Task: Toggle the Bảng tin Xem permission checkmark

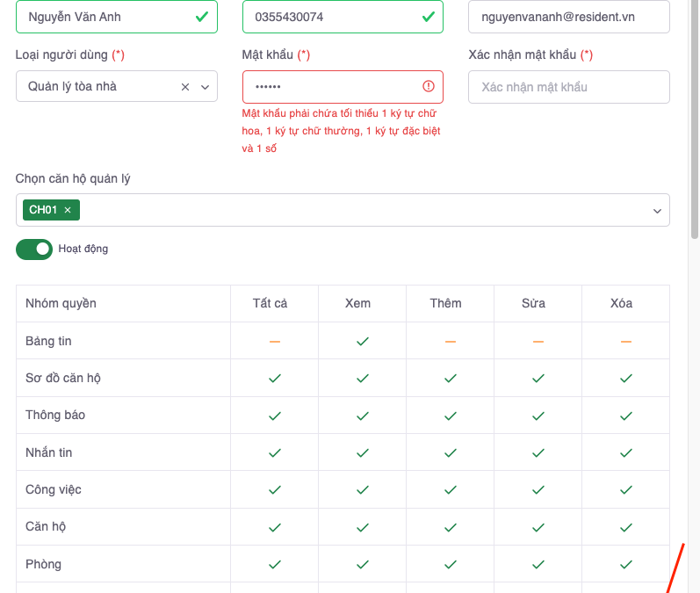Action: click(362, 341)
